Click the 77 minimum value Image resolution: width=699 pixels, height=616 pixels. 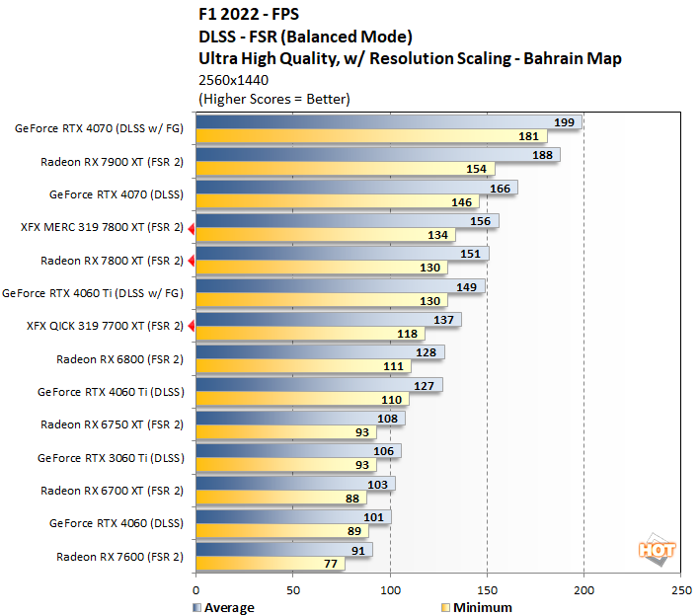tap(331, 564)
